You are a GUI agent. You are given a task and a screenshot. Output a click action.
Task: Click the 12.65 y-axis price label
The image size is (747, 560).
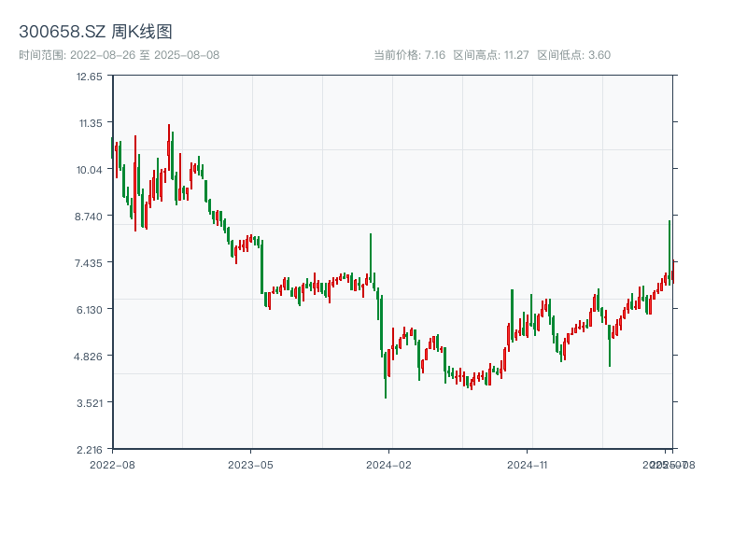click(90, 77)
